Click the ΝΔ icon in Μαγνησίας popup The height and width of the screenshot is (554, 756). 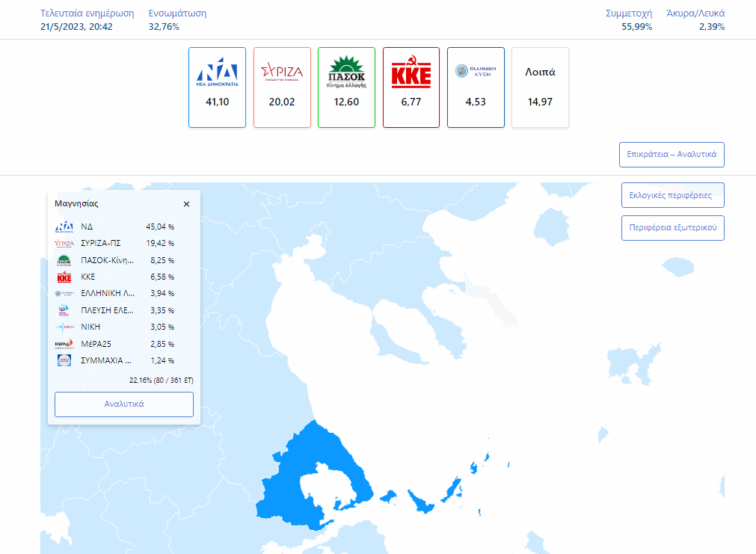(x=64, y=227)
